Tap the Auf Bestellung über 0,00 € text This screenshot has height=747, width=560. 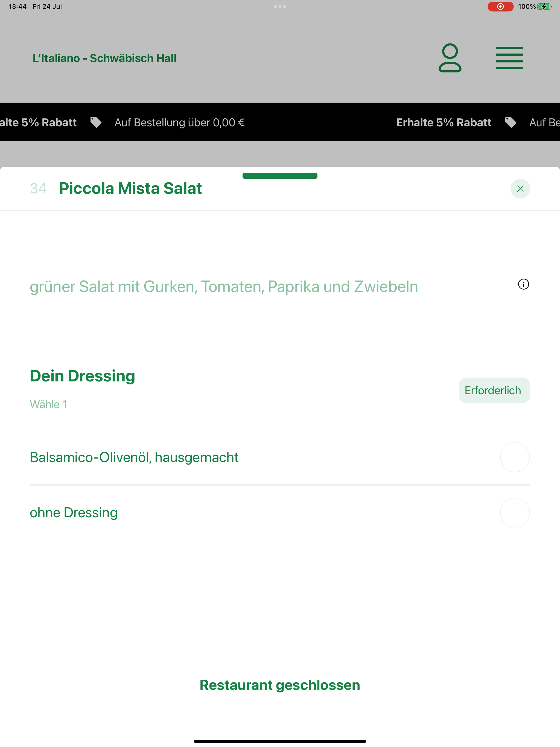179,122
